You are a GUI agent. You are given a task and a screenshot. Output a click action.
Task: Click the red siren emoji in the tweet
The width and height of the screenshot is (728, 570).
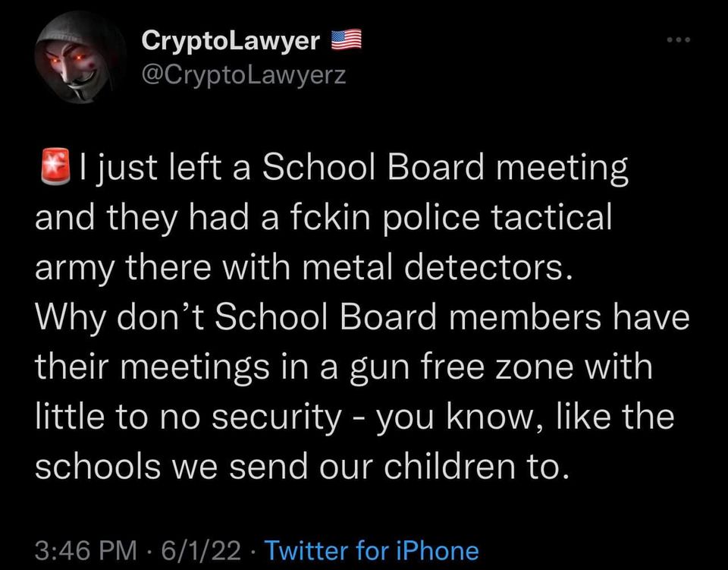(53, 168)
